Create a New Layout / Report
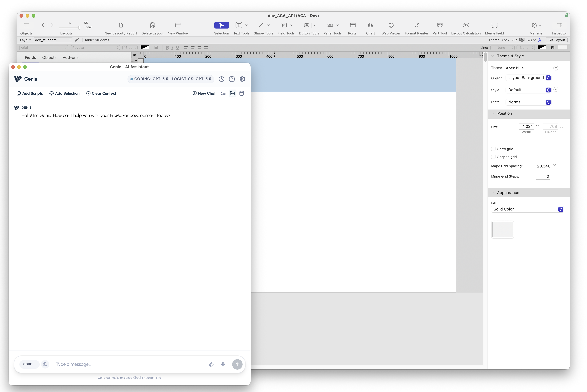The width and height of the screenshot is (587, 392). click(x=121, y=25)
